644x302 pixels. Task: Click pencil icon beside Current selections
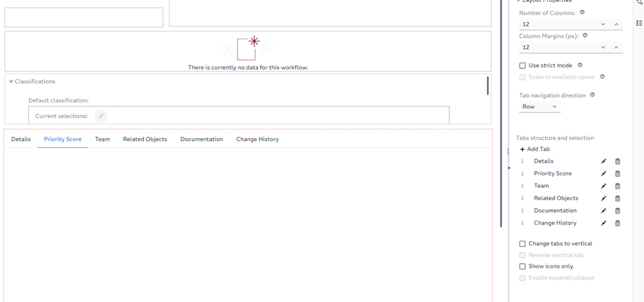(x=101, y=116)
